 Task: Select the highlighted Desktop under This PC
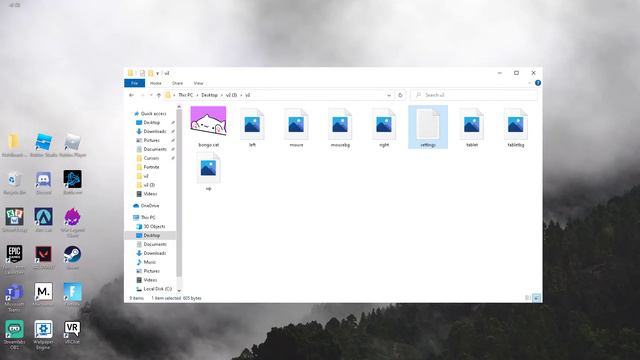point(150,236)
